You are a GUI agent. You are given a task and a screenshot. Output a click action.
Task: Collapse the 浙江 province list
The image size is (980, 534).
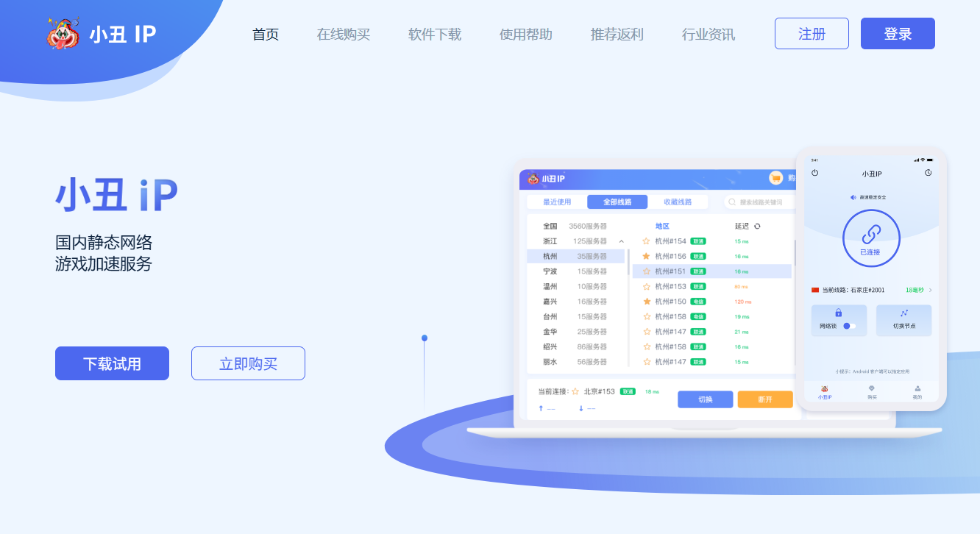pyautogui.click(x=622, y=241)
